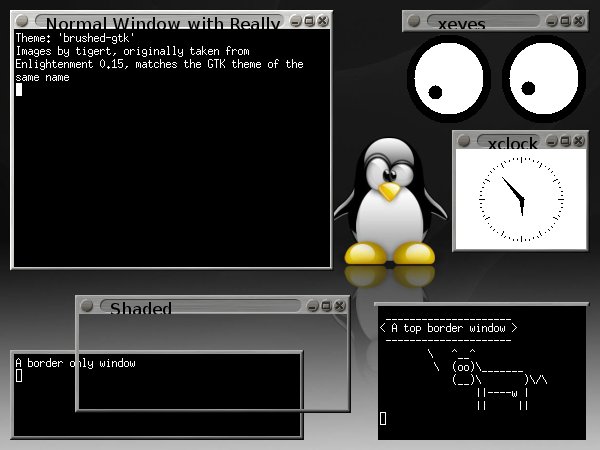
Task: Minimize the Normal Window terminal
Action: pyautogui.click(x=295, y=21)
